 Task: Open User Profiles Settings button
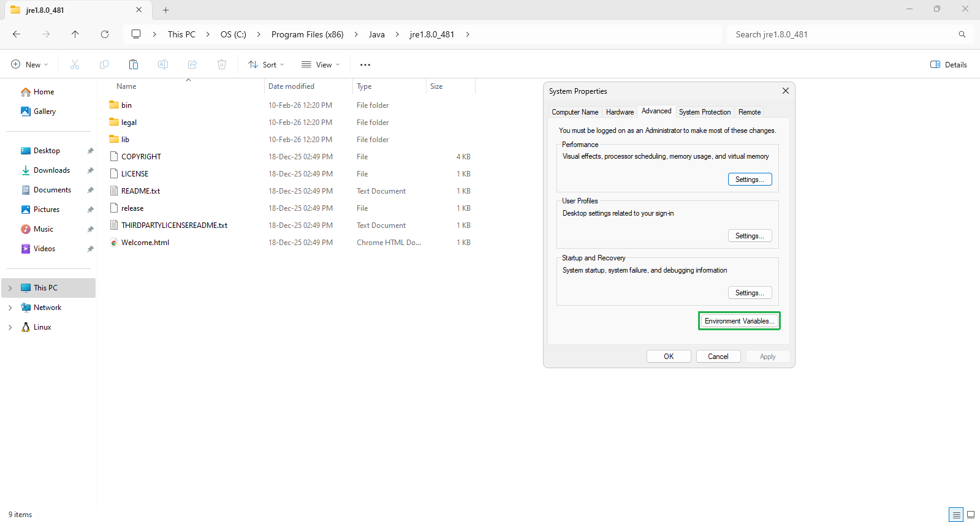pos(750,236)
